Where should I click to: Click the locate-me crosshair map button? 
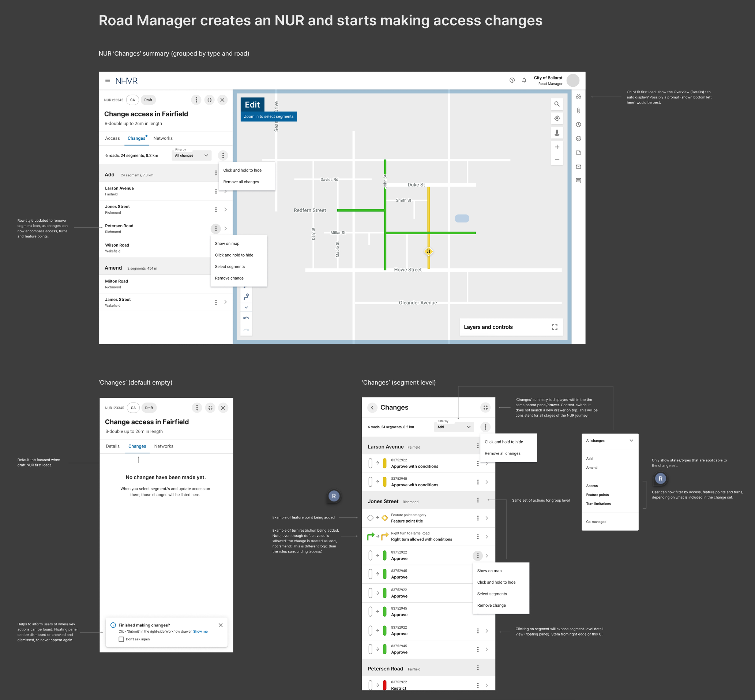pos(557,118)
